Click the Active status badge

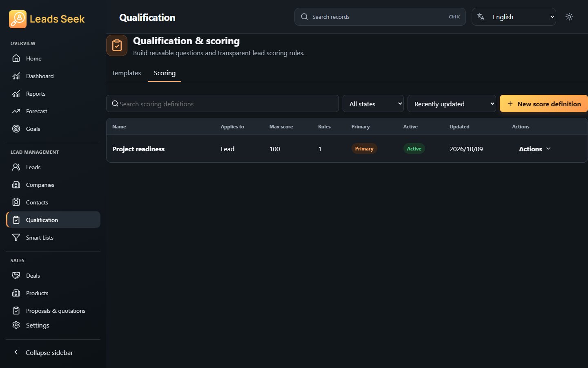(414, 149)
